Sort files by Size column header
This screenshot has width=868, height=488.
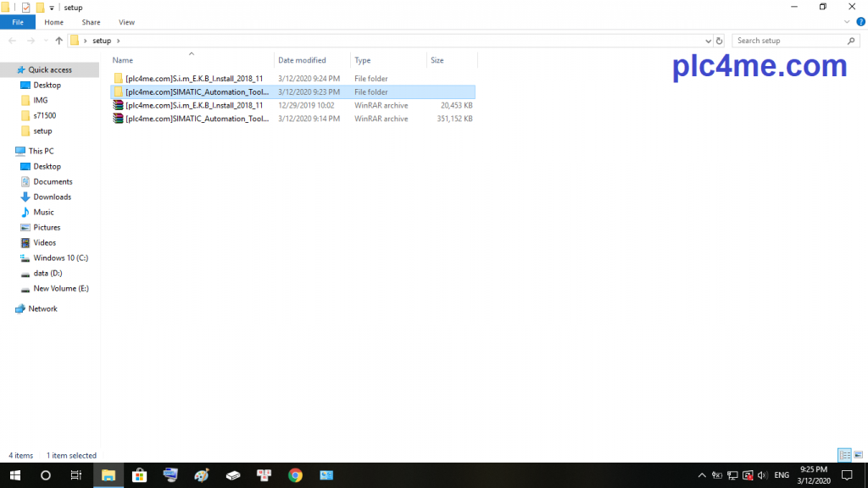[437, 60]
